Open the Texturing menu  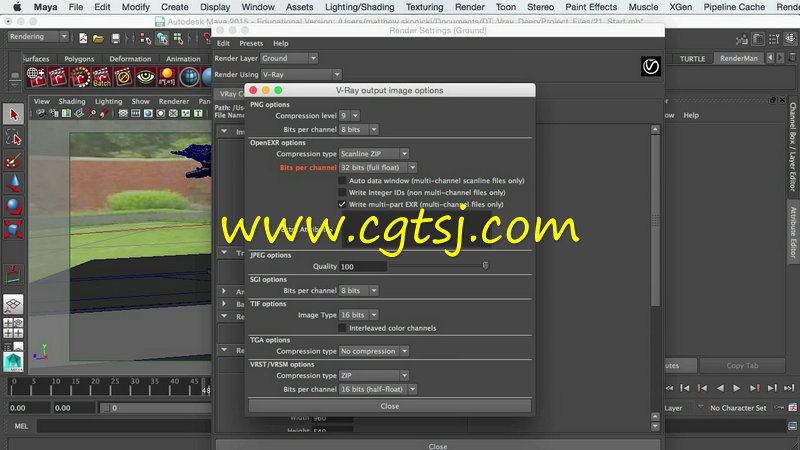424,7
